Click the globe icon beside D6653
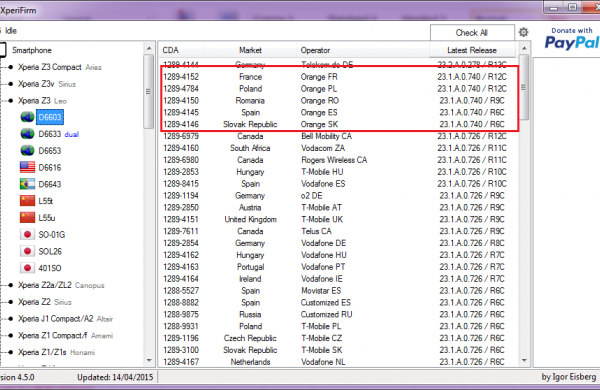The width and height of the screenshot is (600, 390). (27, 150)
